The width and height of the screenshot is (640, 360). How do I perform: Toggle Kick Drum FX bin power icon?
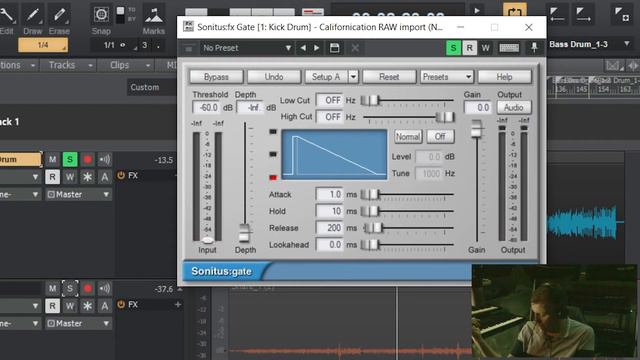click(121, 176)
